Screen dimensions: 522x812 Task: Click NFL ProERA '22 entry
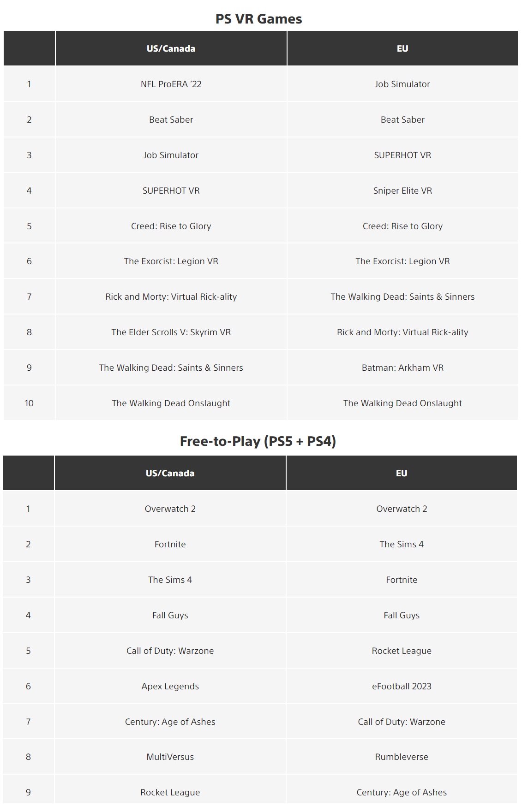(x=171, y=84)
